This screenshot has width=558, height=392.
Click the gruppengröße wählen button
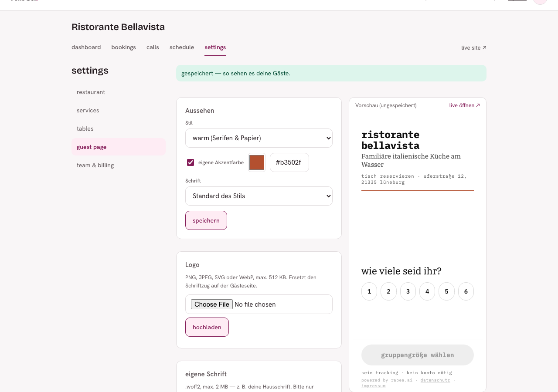[418, 355]
